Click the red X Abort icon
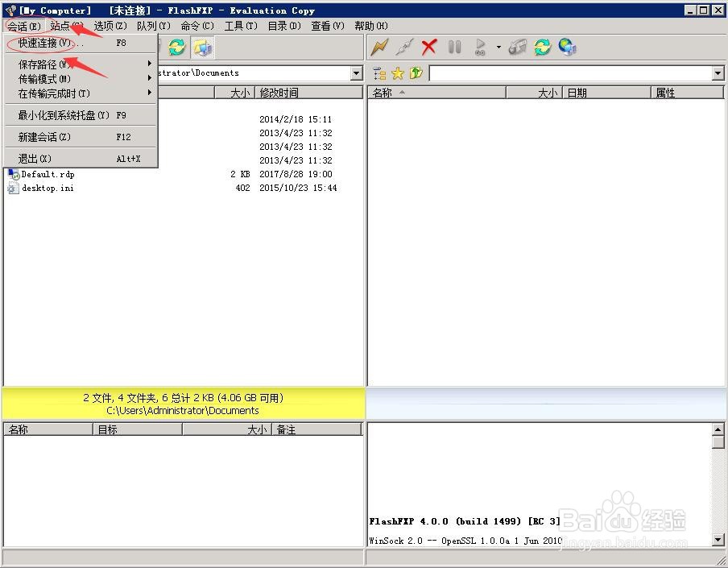The image size is (728, 568). point(429,47)
